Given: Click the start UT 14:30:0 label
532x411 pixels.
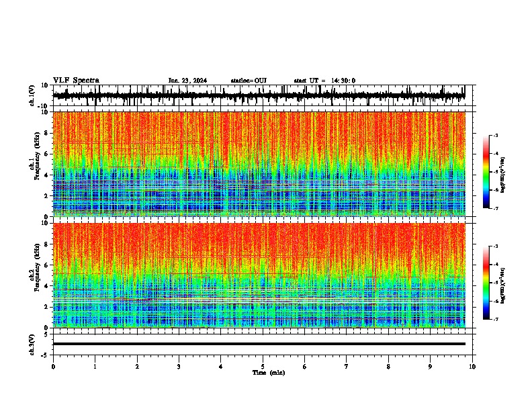Looking at the screenshot, I should [x=324, y=81].
